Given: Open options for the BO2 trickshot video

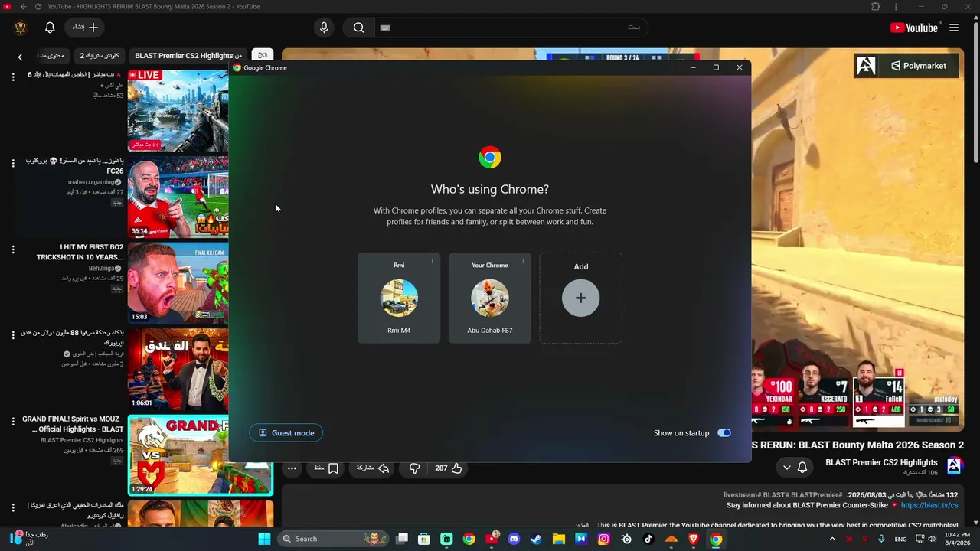Looking at the screenshot, I should pos(13,249).
